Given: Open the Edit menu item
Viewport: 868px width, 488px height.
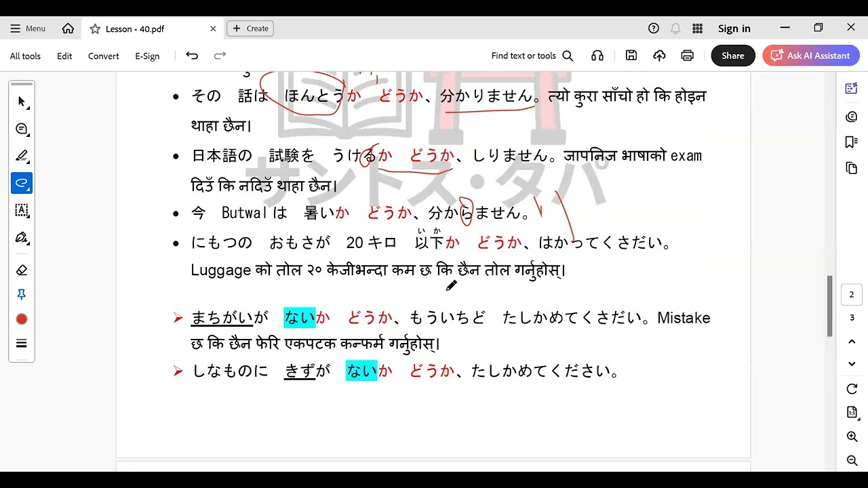Looking at the screenshot, I should pos(64,56).
